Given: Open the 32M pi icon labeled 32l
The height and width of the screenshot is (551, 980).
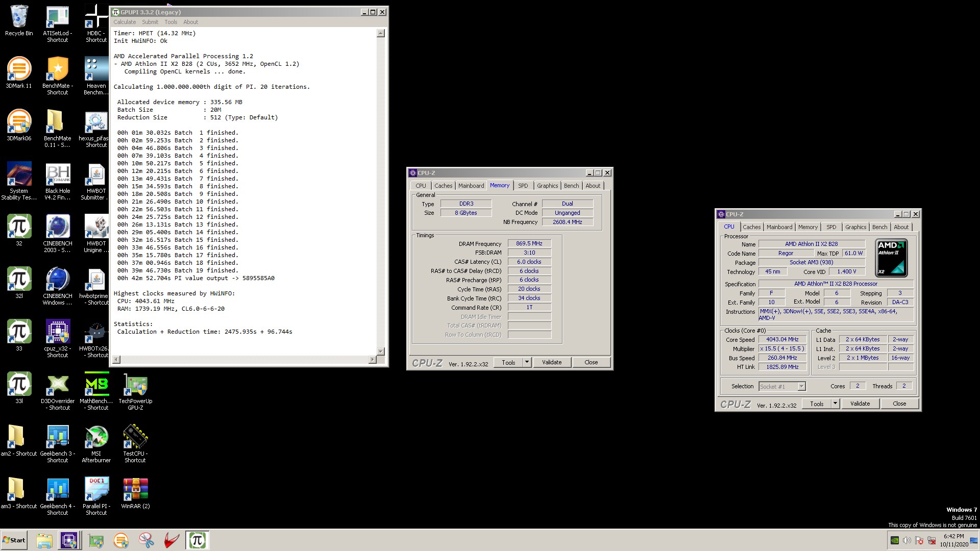Looking at the screenshot, I should [19, 283].
